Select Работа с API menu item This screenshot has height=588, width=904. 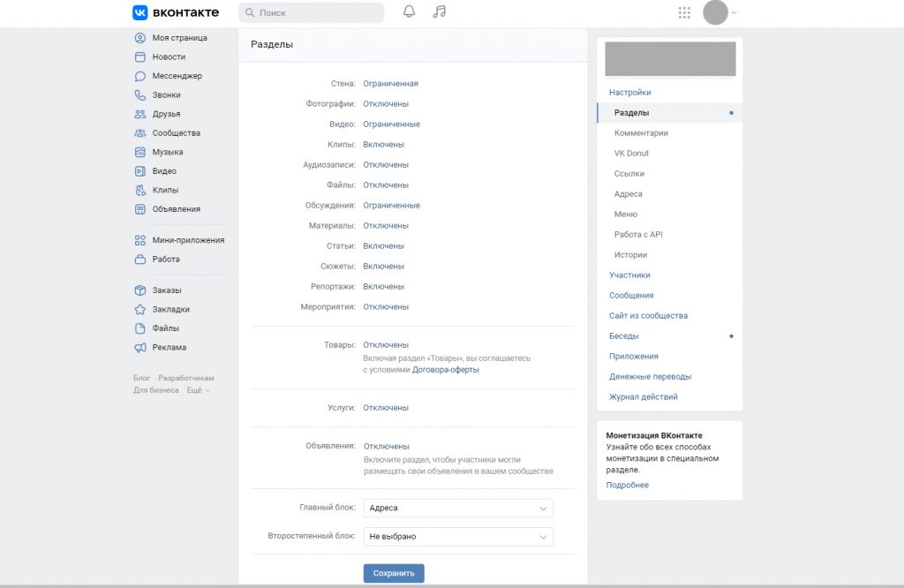638,235
